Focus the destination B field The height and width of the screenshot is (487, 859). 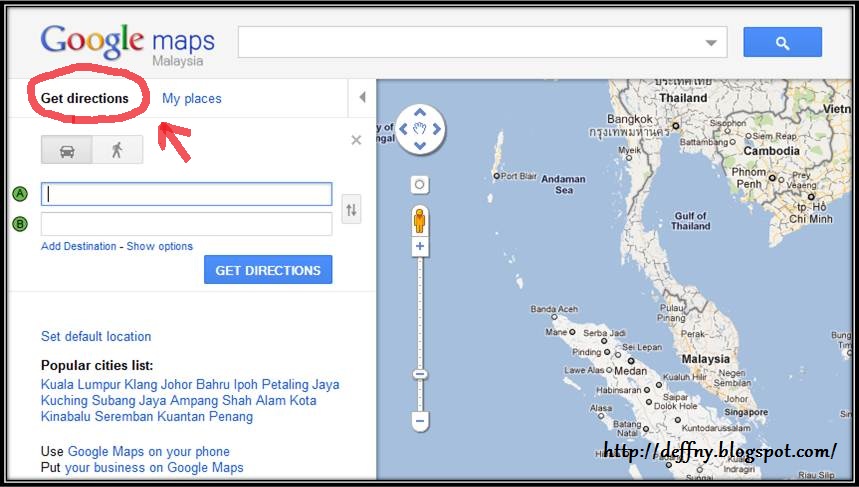click(x=186, y=224)
